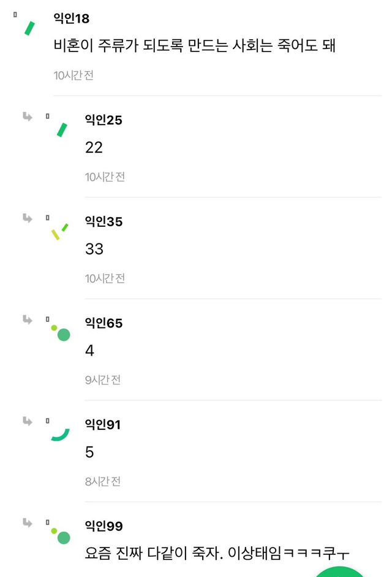Viewport: 392px width, 577px height.
Task: Click 익인18's comment about 비혼
Action: [x=195, y=46]
